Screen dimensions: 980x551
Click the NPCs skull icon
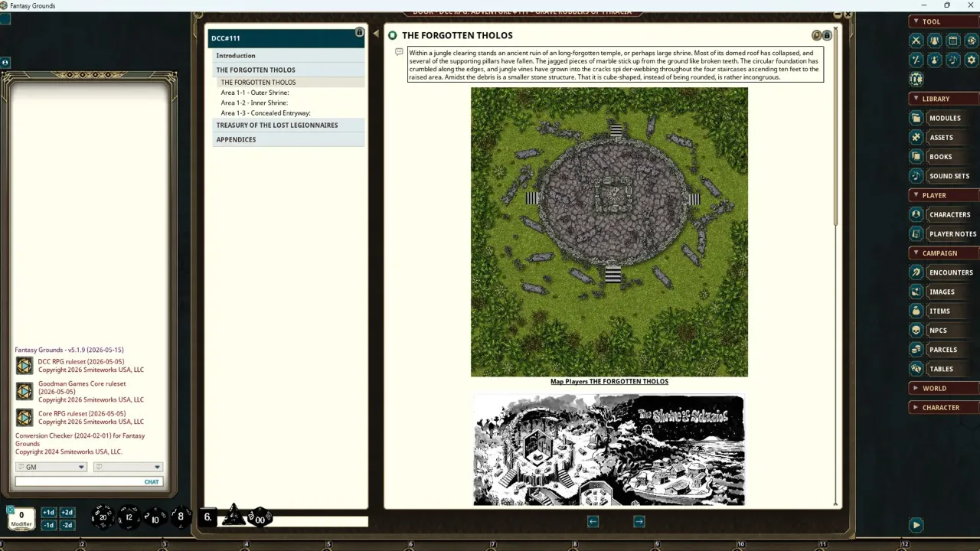point(916,330)
